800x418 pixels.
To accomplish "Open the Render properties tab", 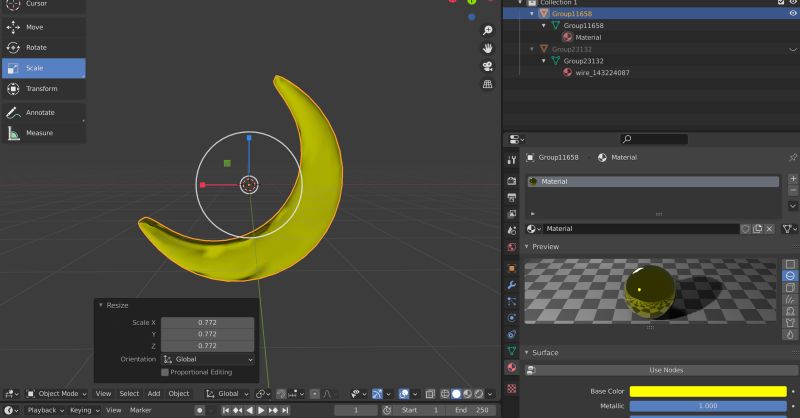I will 512,181.
